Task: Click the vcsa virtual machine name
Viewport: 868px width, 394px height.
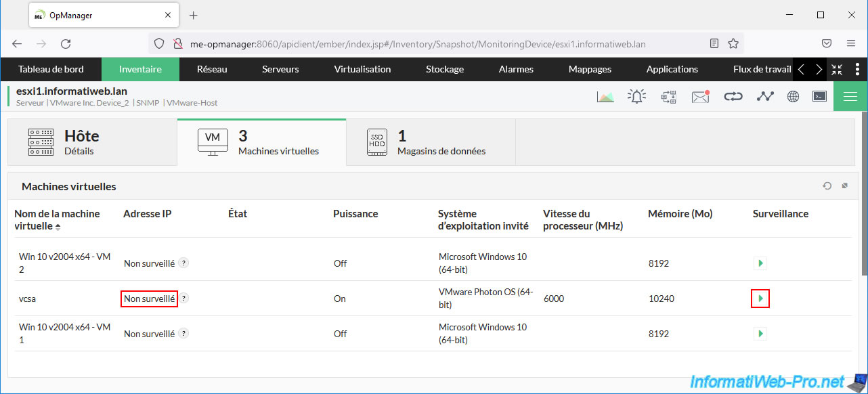Action: pyautogui.click(x=30, y=299)
